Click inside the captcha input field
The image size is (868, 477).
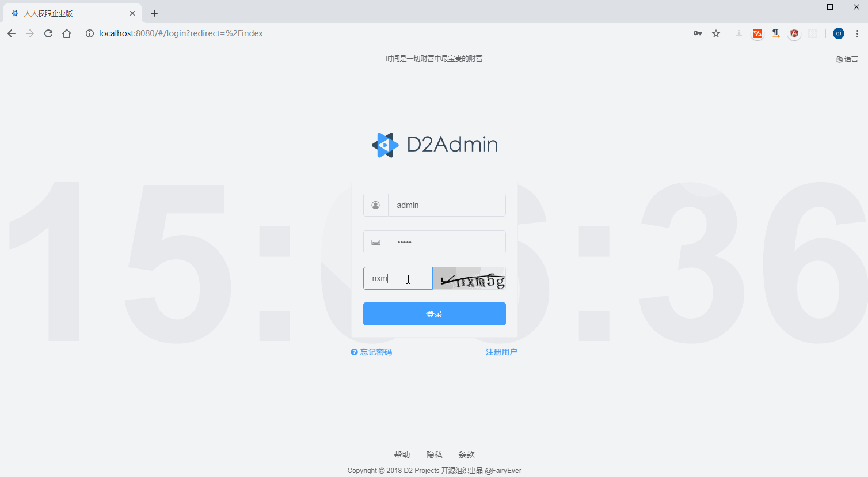[397, 278]
